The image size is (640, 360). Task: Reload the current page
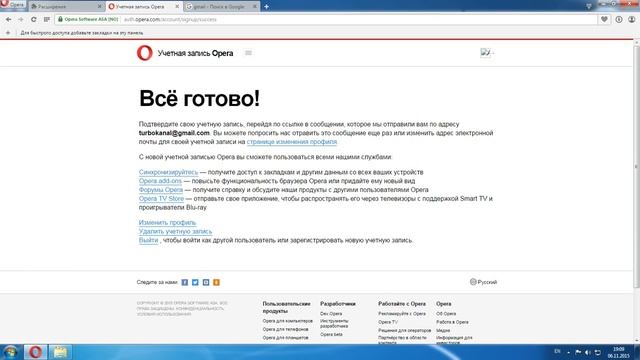pos(33,19)
